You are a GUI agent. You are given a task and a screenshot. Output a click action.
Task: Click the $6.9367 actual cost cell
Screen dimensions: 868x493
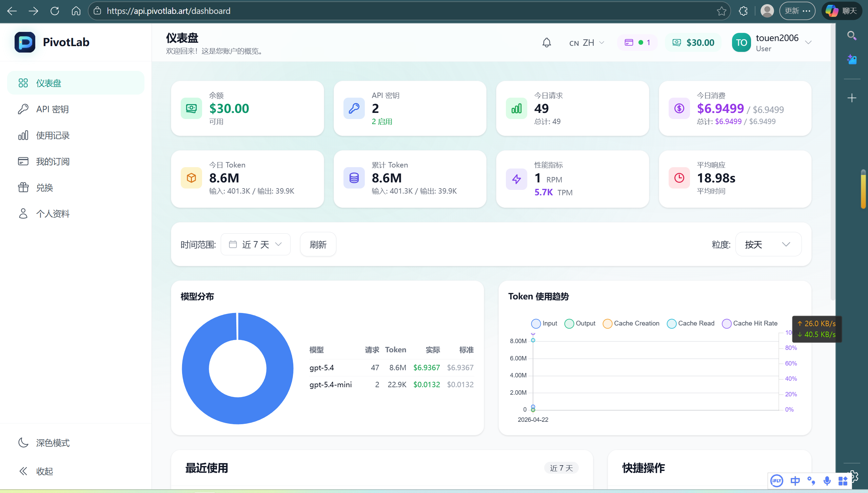coord(426,368)
